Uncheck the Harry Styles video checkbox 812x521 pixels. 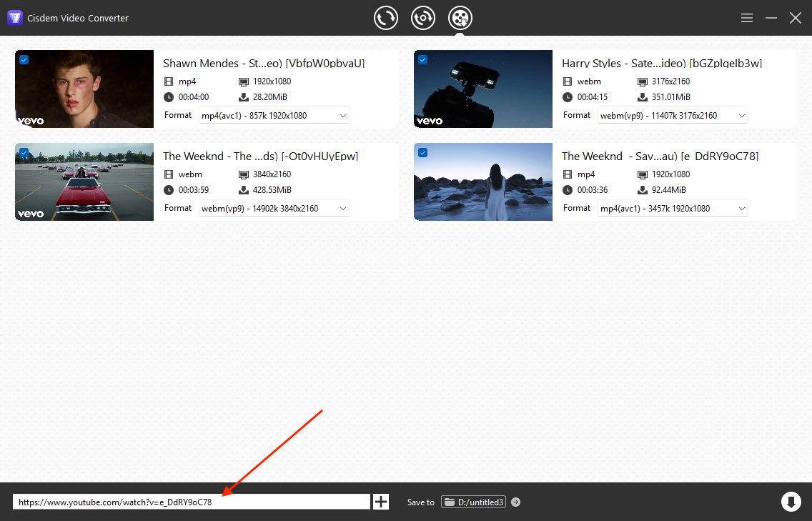pos(422,59)
